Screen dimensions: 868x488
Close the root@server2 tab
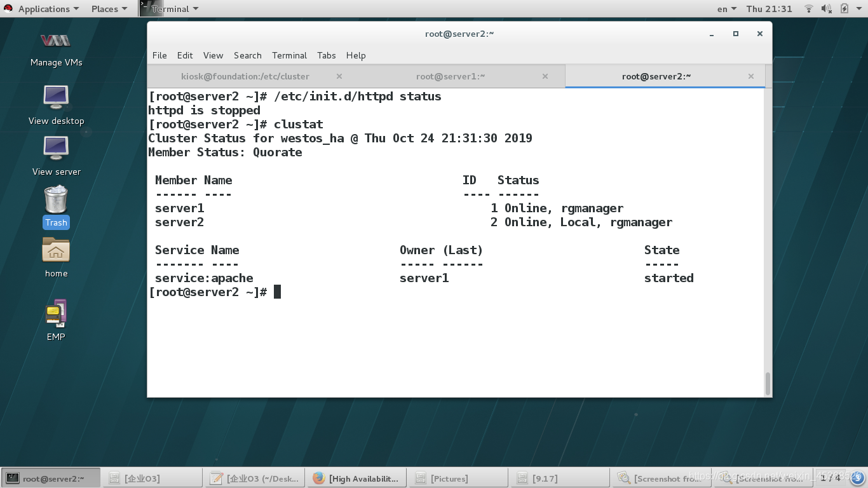pyautogui.click(x=751, y=76)
